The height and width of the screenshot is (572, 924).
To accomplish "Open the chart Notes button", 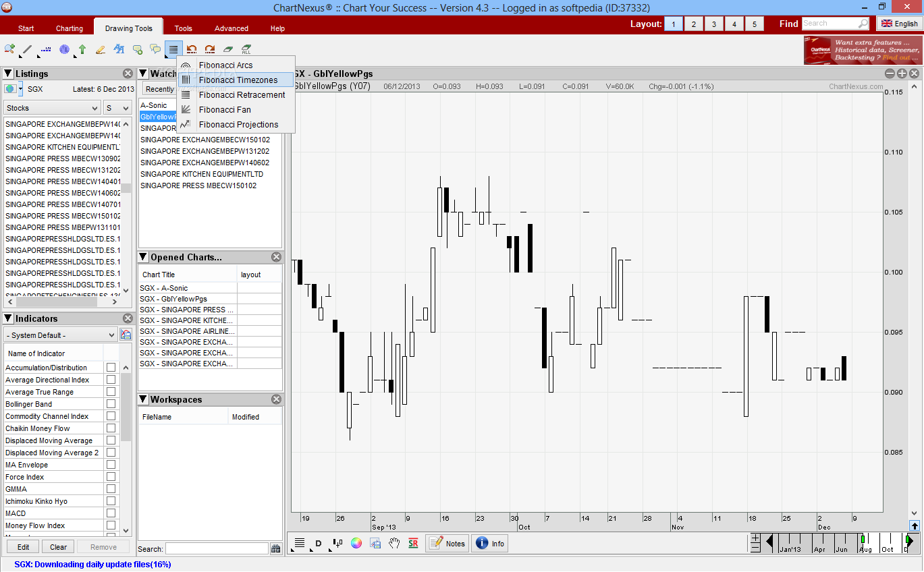I will [447, 544].
